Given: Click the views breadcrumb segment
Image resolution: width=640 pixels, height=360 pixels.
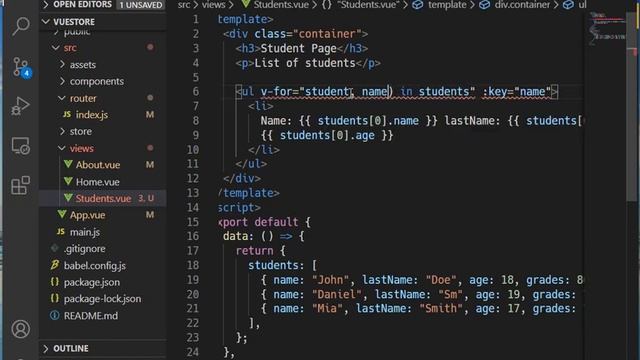Looking at the screenshot, I should coord(213,5).
